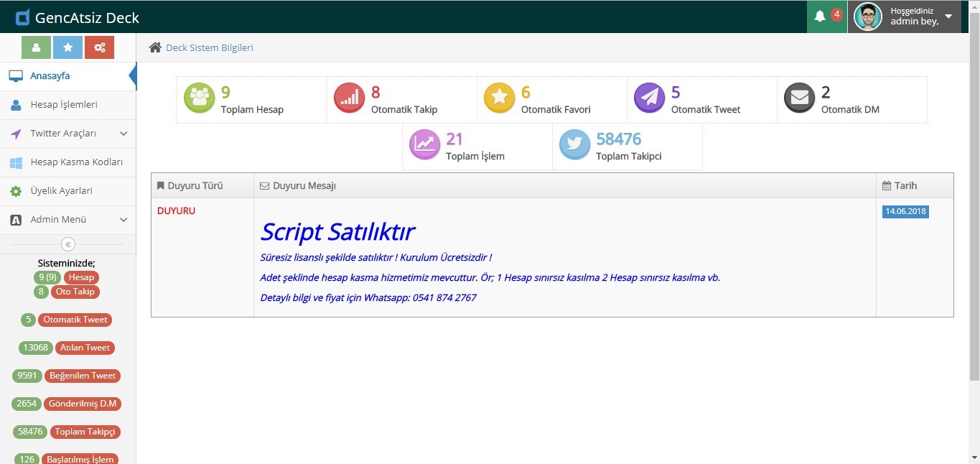Click the Otomatik Tweet paper plane icon

649,99
